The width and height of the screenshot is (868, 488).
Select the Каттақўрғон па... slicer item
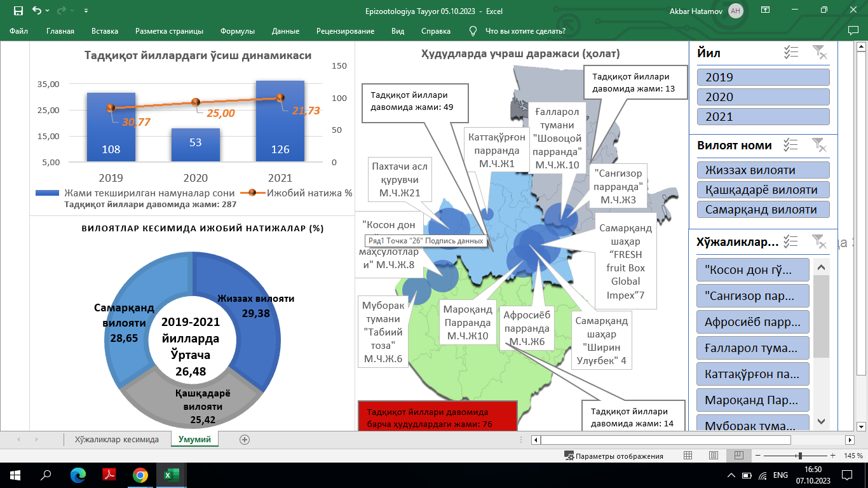(753, 374)
